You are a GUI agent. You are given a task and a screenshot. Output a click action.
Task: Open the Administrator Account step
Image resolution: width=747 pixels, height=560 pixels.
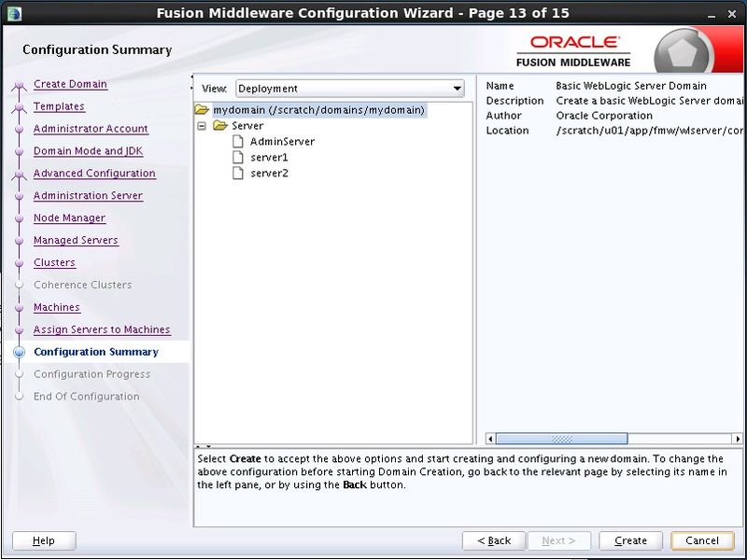point(91,129)
